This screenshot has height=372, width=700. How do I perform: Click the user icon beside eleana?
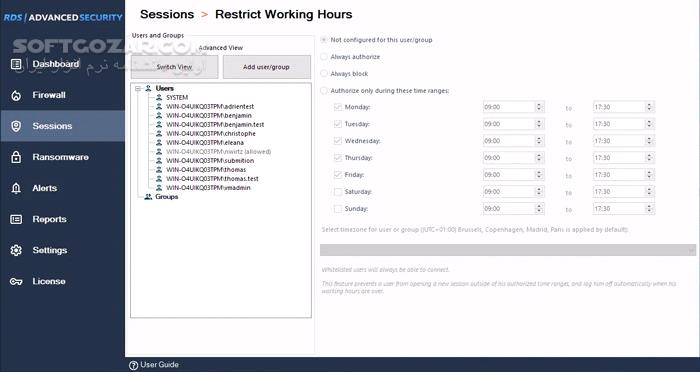click(158, 142)
